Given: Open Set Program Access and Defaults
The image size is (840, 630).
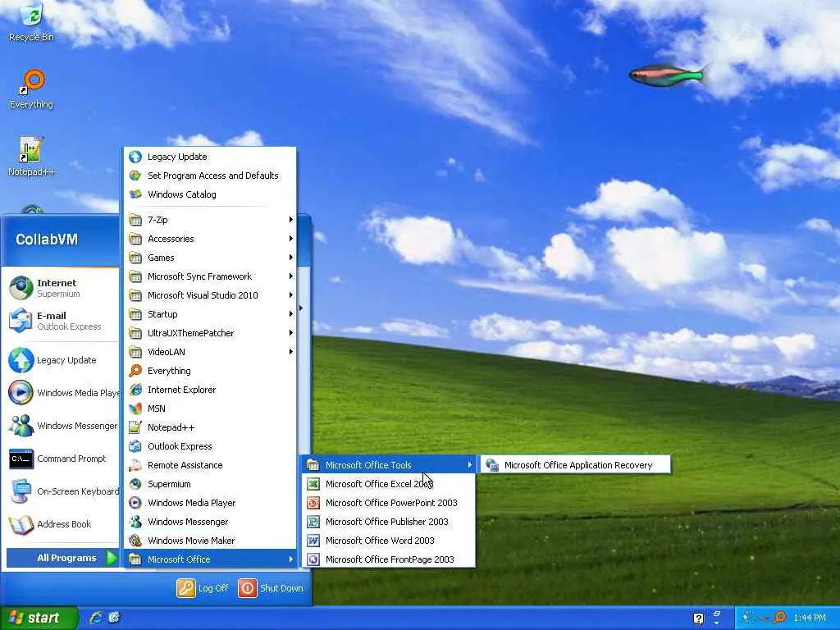Looking at the screenshot, I should (209, 176).
